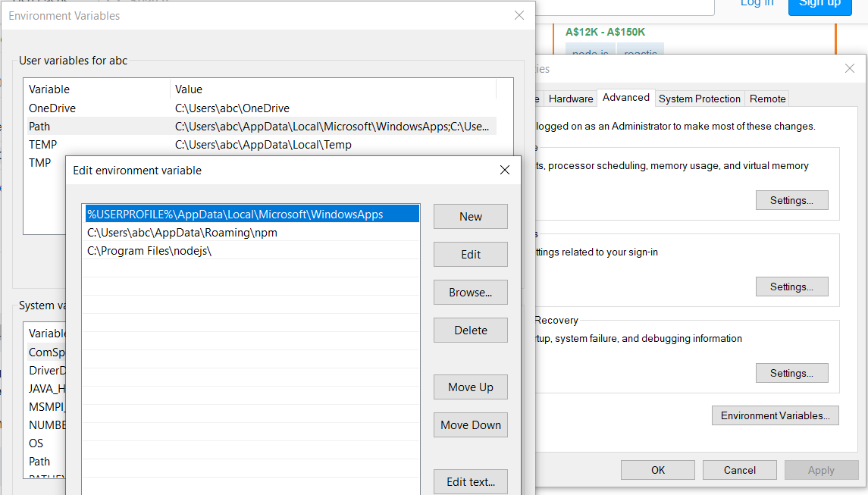This screenshot has height=495, width=868.
Task: Cancel the System Properties dialog
Action: point(739,469)
